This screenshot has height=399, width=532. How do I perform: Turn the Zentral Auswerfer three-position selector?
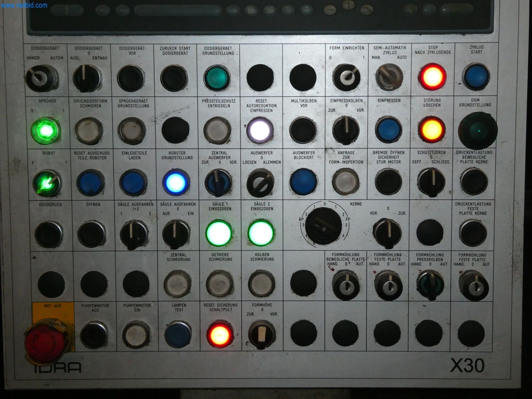(219, 183)
